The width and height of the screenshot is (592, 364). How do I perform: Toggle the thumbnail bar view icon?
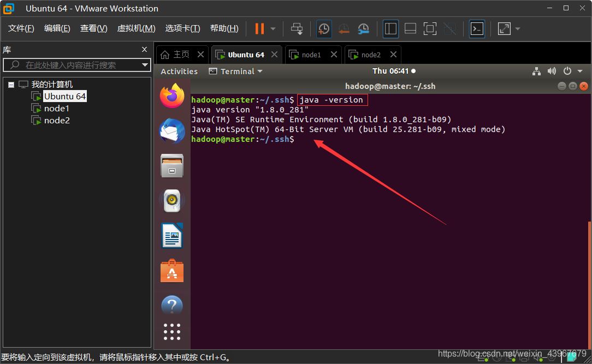pyautogui.click(x=410, y=28)
